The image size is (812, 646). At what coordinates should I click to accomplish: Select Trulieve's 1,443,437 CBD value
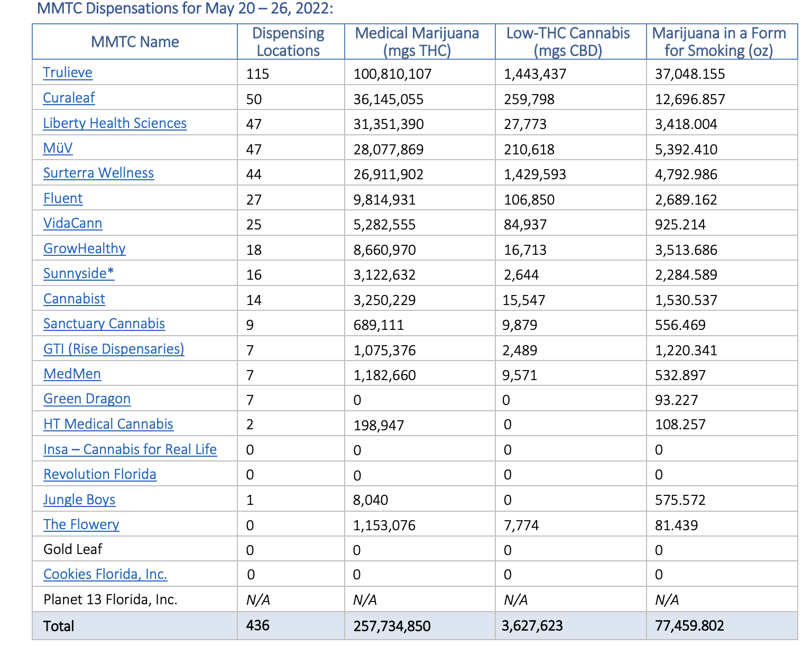[535, 74]
